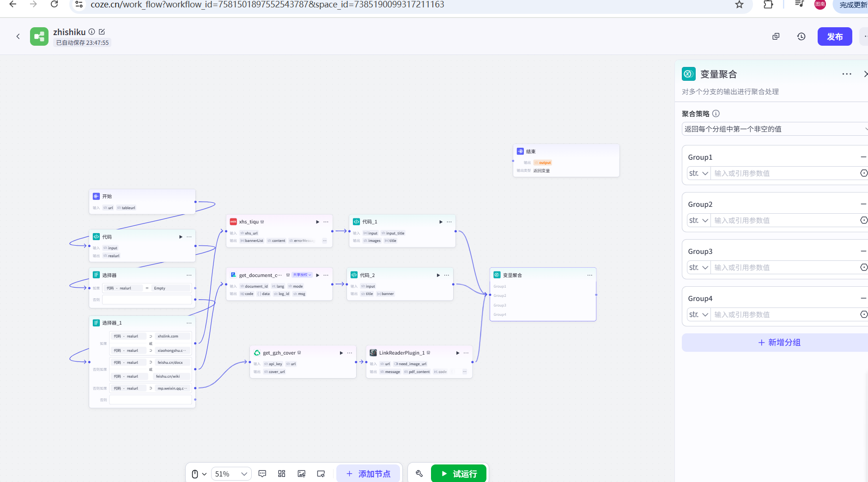
Task: Click the 试运行 test run button
Action: point(459,474)
